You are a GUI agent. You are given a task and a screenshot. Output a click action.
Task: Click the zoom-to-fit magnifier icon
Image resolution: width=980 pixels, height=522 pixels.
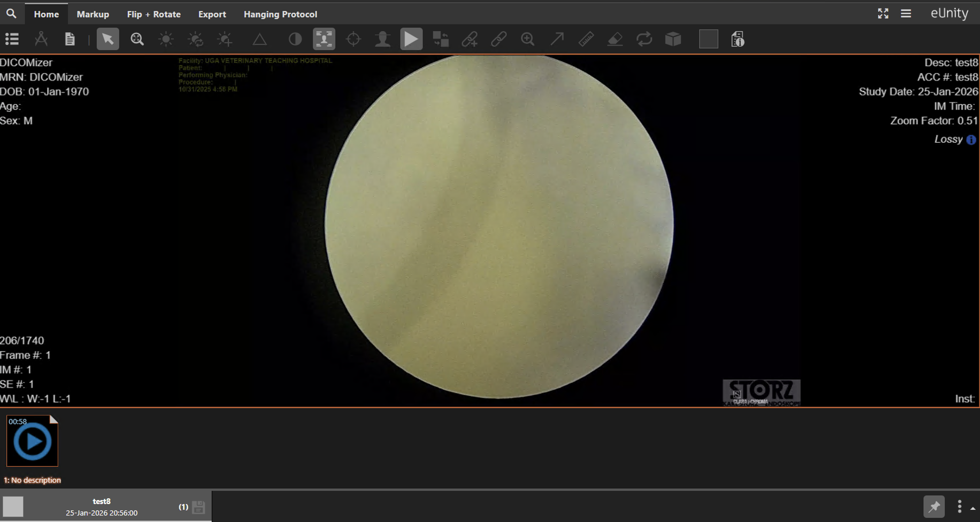point(137,39)
